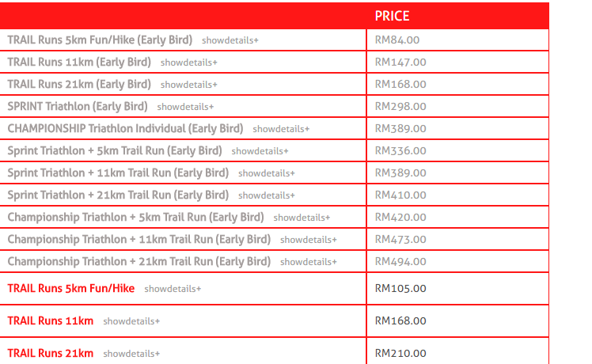The width and height of the screenshot is (592, 364).
Task: Select the RM105.00 price cell
Action: coord(457,289)
